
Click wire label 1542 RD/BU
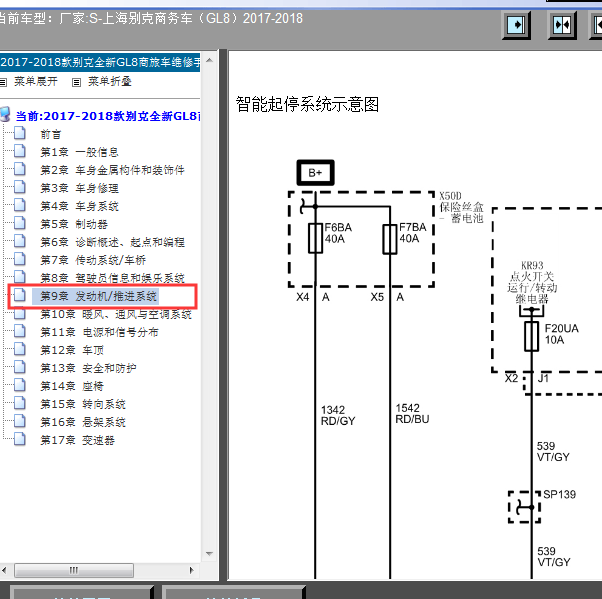(x=412, y=414)
